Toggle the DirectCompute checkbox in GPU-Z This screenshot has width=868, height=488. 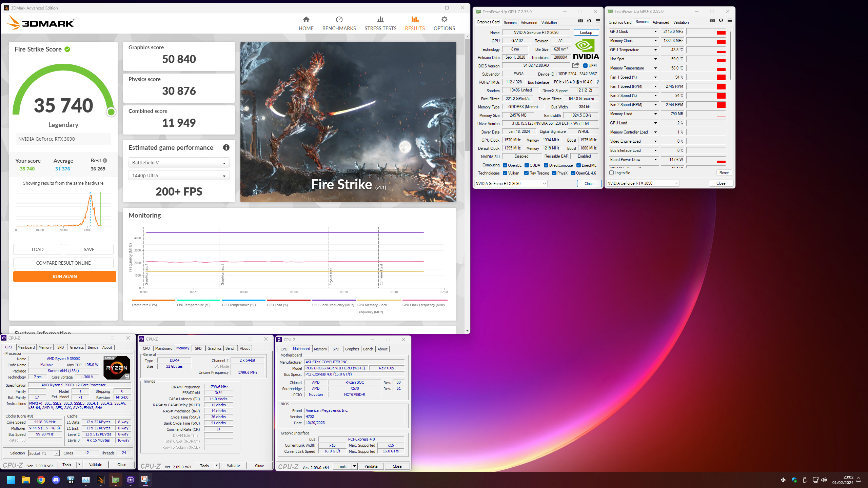point(546,165)
